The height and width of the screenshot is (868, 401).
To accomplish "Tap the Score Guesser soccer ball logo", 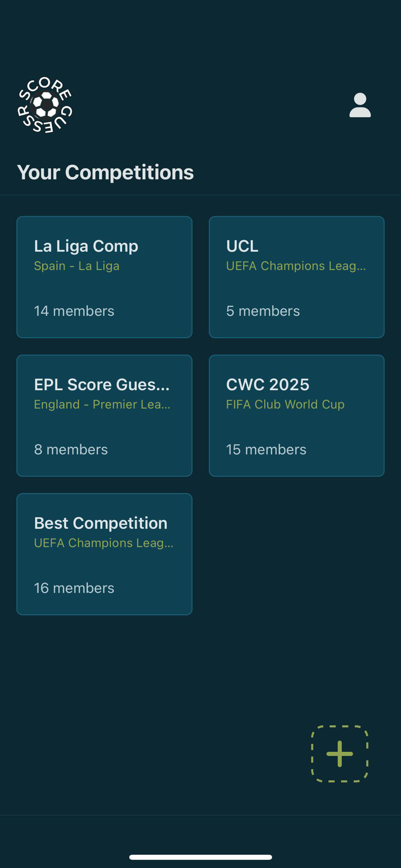I will [x=45, y=105].
